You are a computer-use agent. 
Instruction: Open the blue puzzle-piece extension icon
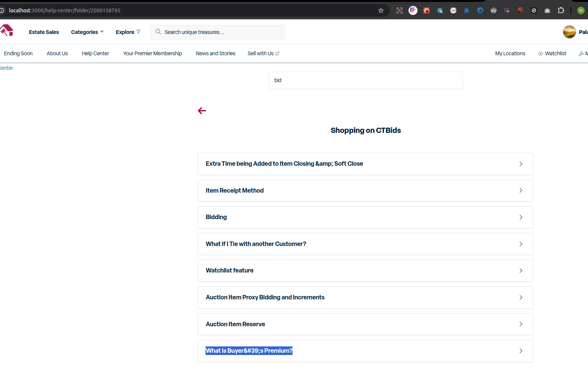(467, 10)
